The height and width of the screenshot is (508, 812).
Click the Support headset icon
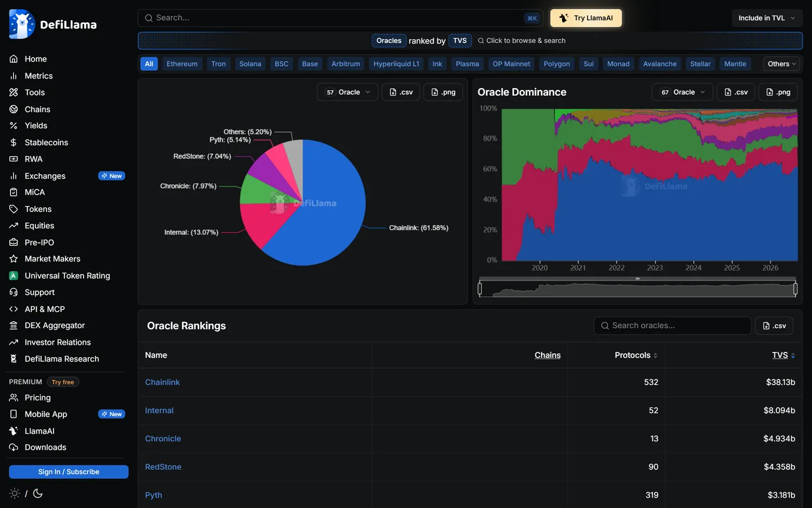(13, 293)
